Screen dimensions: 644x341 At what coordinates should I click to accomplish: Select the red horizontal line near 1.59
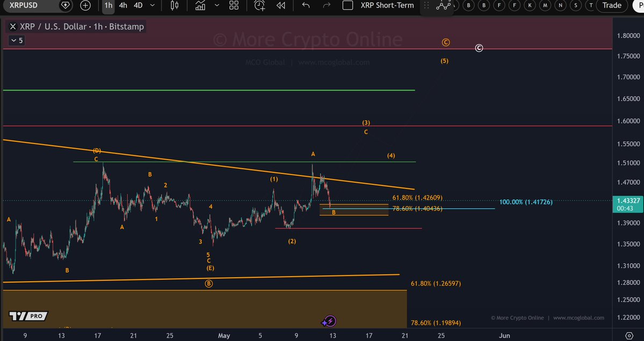pos(307,126)
